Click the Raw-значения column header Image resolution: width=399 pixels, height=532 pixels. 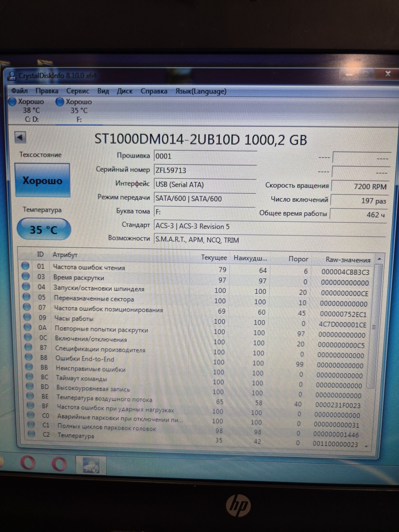click(348, 260)
